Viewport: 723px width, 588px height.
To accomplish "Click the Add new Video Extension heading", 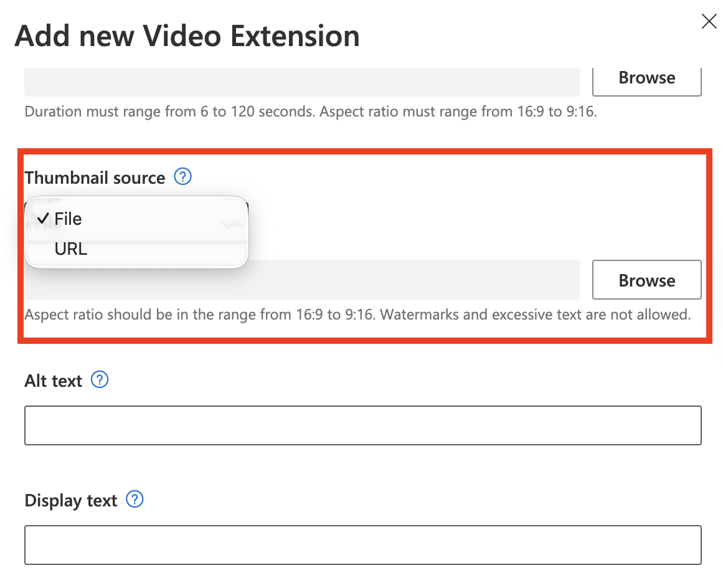I will (x=187, y=36).
